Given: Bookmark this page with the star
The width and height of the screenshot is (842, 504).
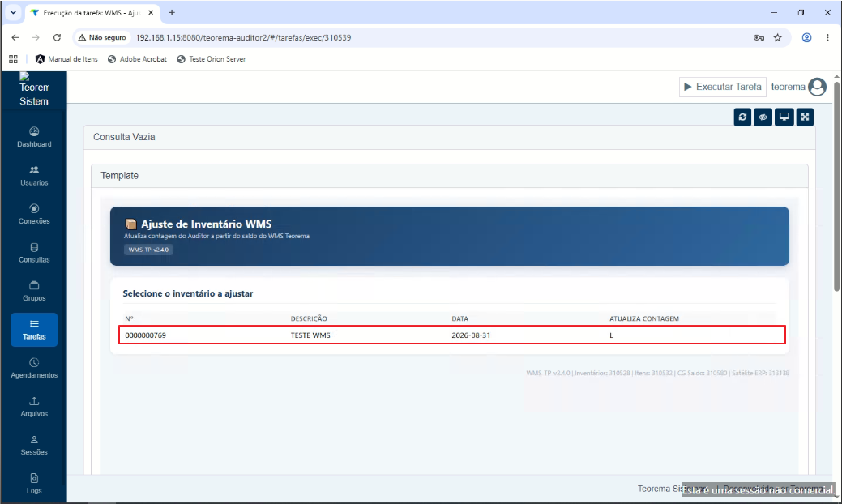Looking at the screenshot, I should 777,37.
